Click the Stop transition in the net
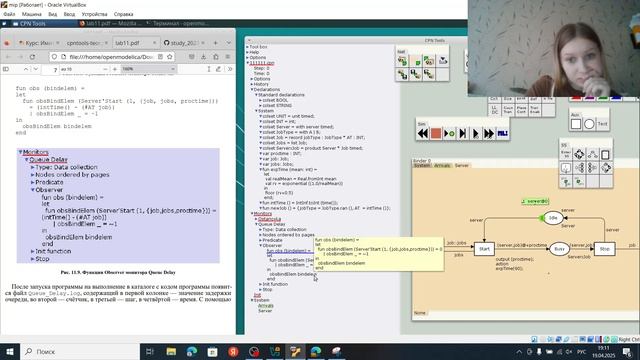This screenshot has height=360, width=640. 604,249
